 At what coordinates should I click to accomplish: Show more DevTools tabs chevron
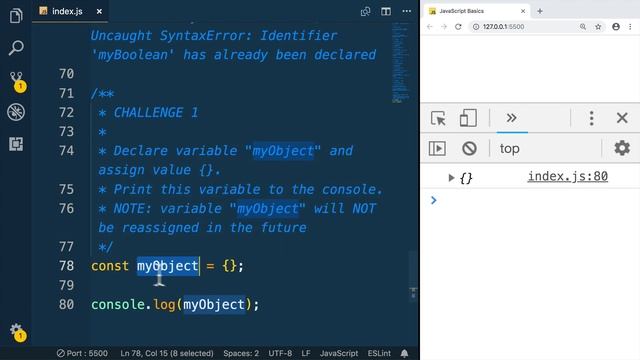tap(512, 118)
